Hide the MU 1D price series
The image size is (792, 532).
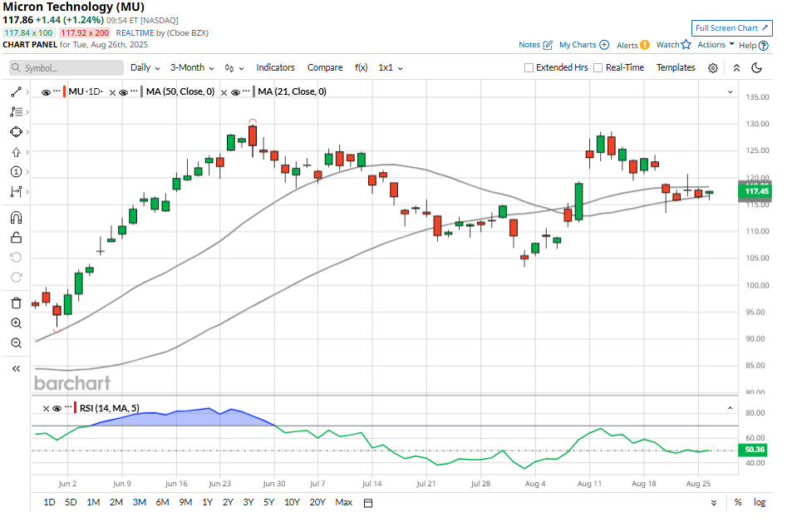click(x=46, y=92)
